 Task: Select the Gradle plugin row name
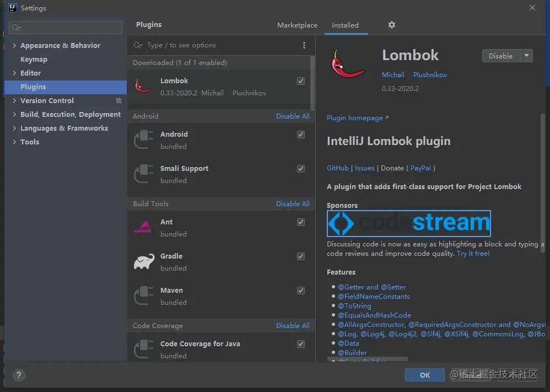[171, 256]
